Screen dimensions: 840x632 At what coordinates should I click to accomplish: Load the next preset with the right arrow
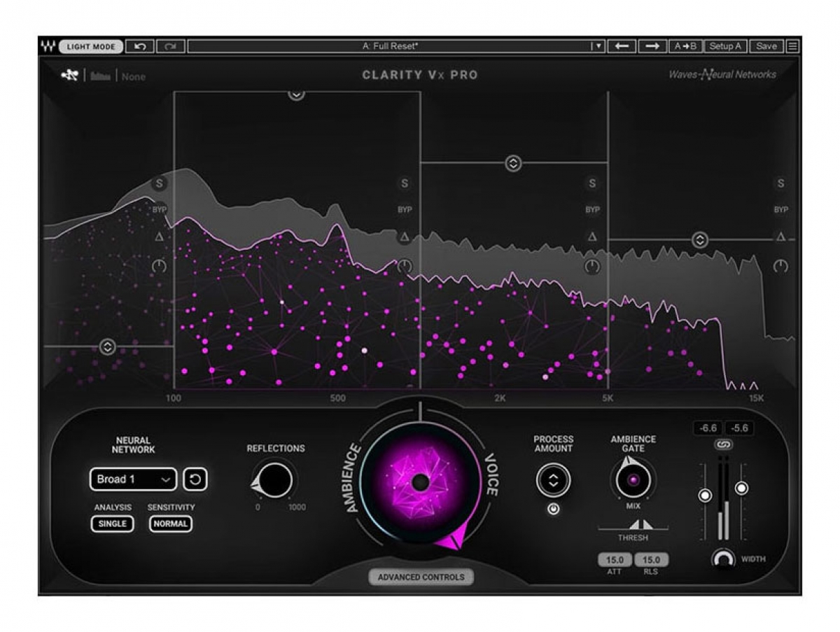[652, 46]
